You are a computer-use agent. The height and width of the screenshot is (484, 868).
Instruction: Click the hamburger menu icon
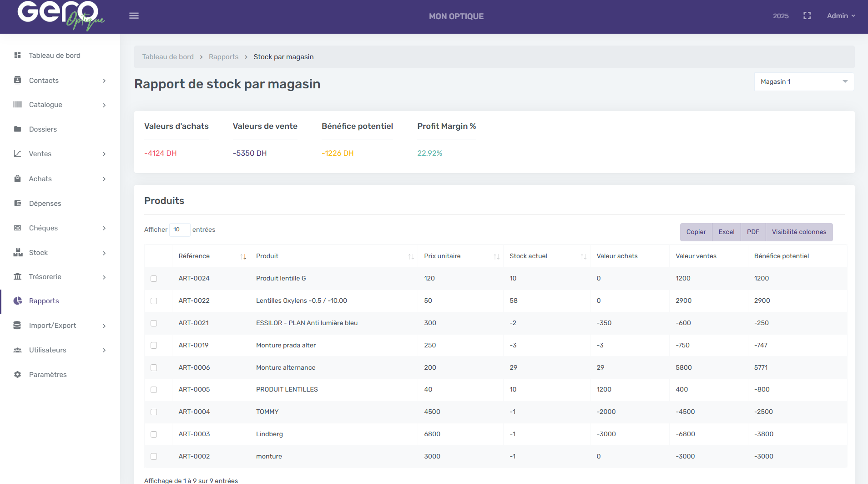[134, 16]
